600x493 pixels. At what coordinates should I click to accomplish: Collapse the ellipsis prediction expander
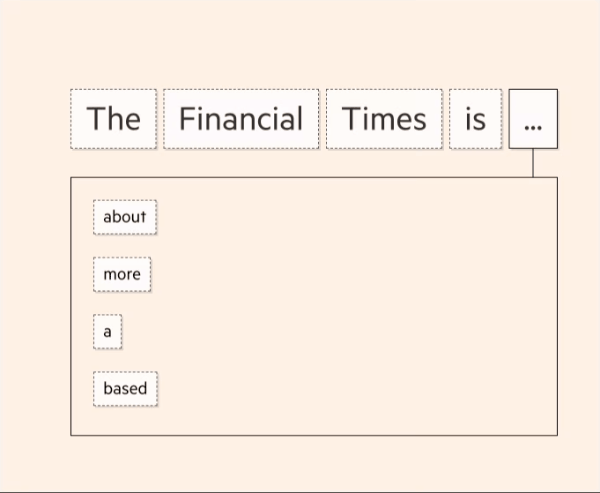[x=533, y=119]
